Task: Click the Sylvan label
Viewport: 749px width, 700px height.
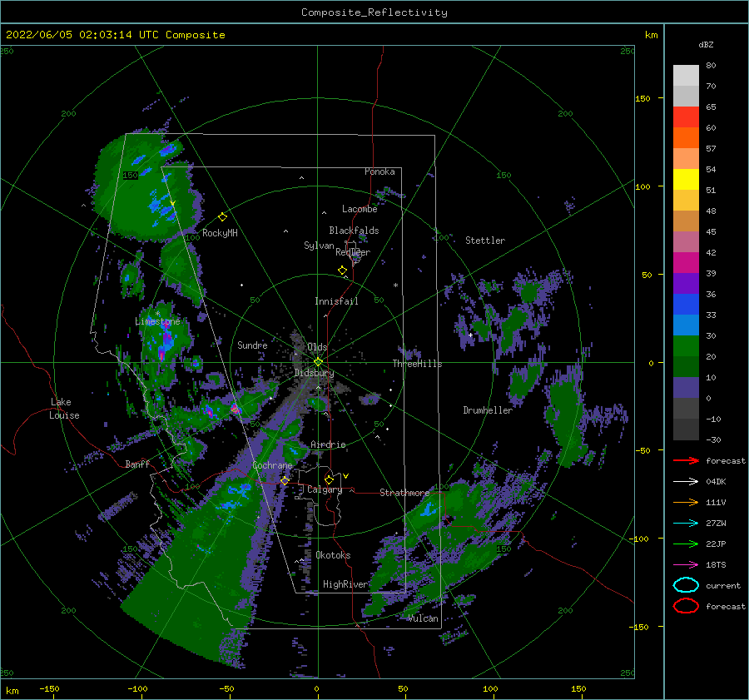Action: [x=319, y=246]
